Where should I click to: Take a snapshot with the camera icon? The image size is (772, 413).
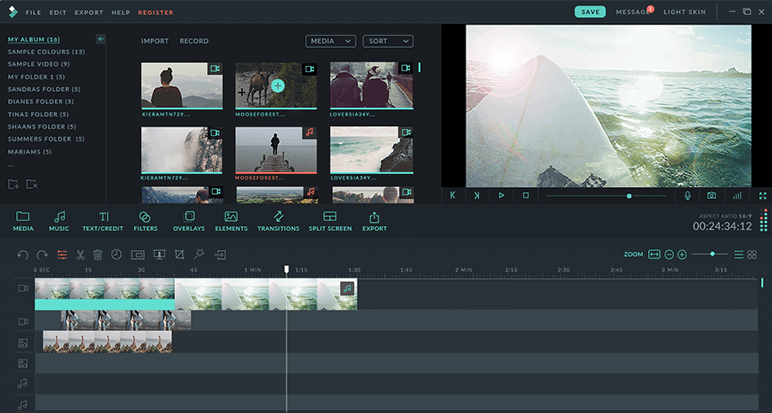711,195
